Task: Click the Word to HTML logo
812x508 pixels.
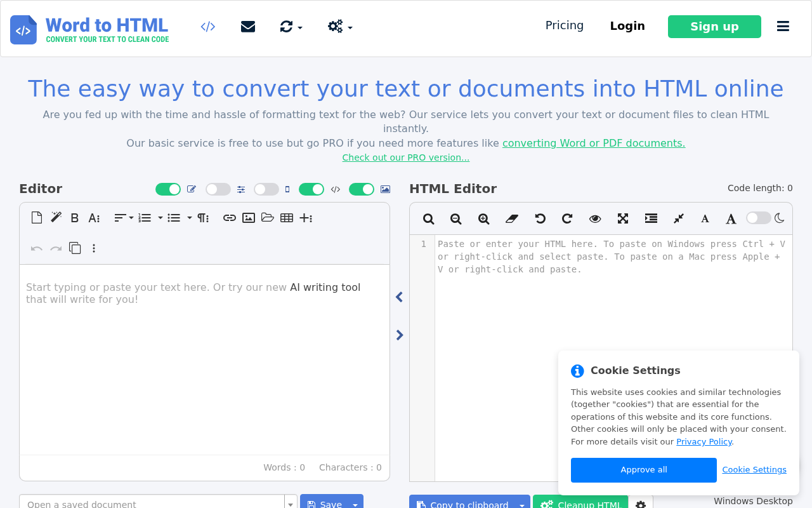Action: [x=89, y=29]
